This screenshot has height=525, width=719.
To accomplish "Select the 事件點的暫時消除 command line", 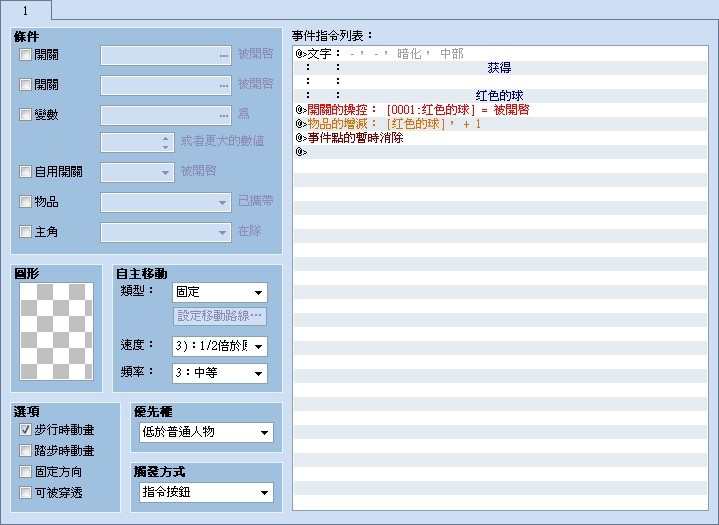I will point(500,138).
